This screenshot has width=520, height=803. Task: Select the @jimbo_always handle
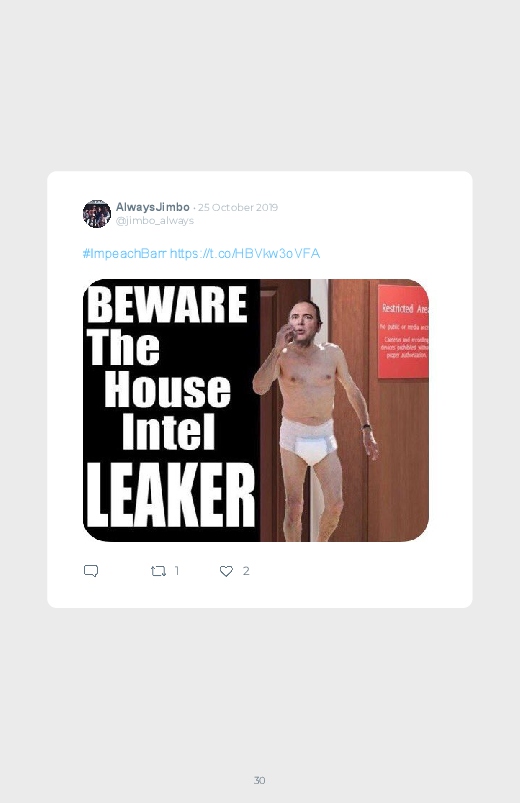coord(155,221)
